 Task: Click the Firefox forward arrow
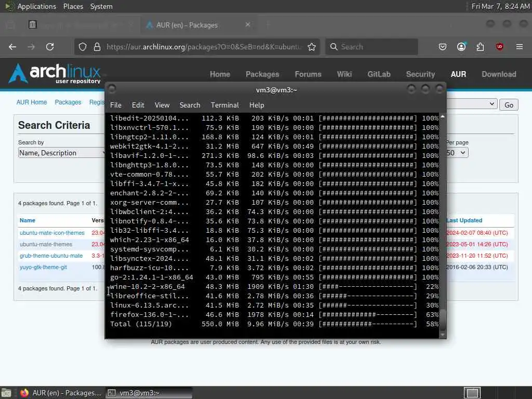click(31, 47)
